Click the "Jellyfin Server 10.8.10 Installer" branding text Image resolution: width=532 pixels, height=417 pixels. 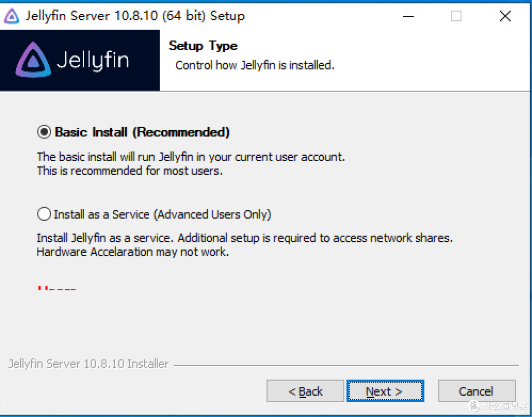click(x=89, y=364)
